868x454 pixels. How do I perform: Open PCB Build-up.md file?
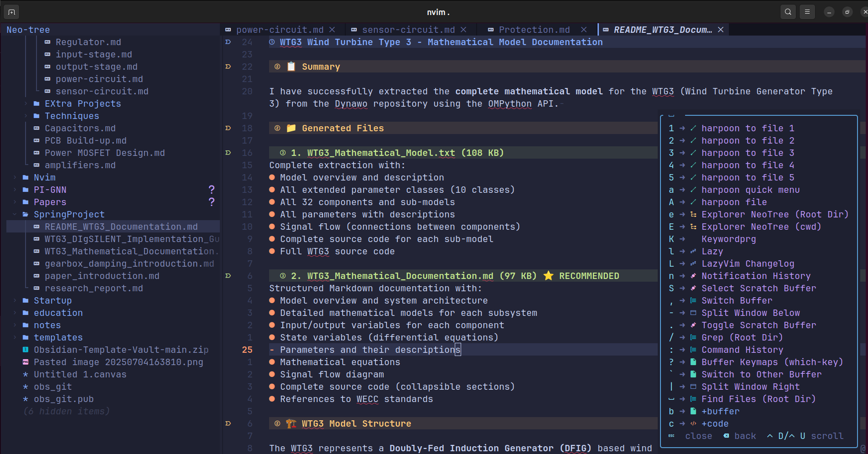pyautogui.click(x=85, y=140)
